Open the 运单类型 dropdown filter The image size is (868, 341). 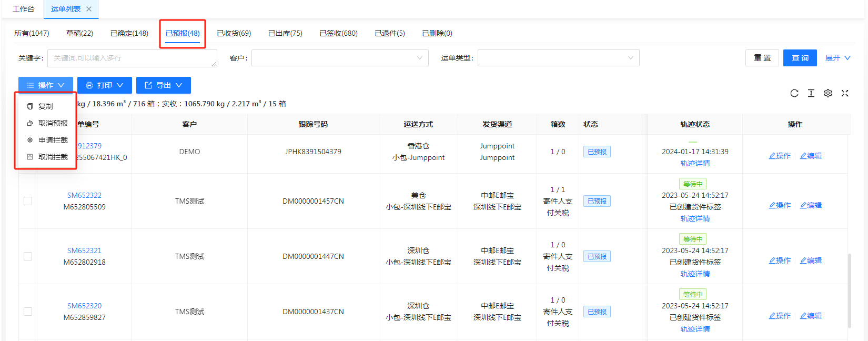coord(558,58)
